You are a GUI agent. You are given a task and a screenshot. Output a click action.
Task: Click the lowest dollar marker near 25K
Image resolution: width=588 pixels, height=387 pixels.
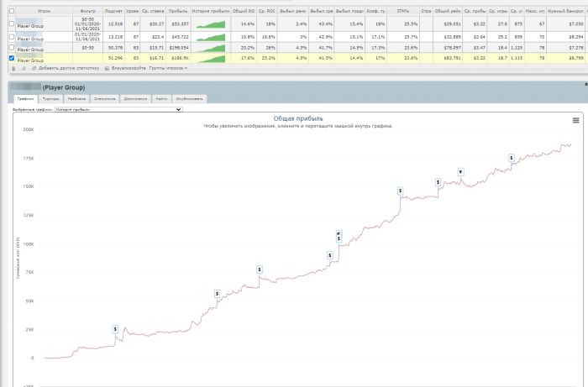[x=115, y=329]
